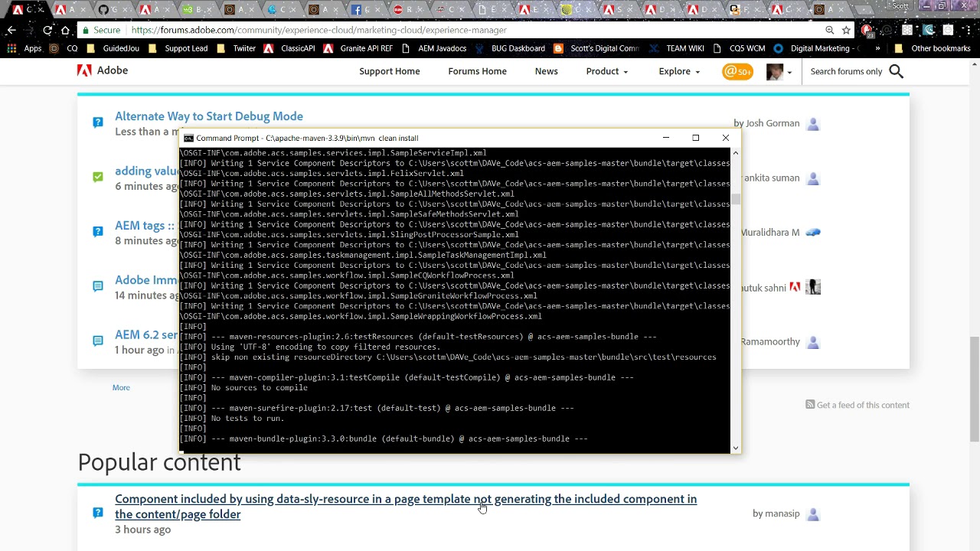Click question icon beside data-sly-resource thread
980x551 pixels.
(x=98, y=513)
